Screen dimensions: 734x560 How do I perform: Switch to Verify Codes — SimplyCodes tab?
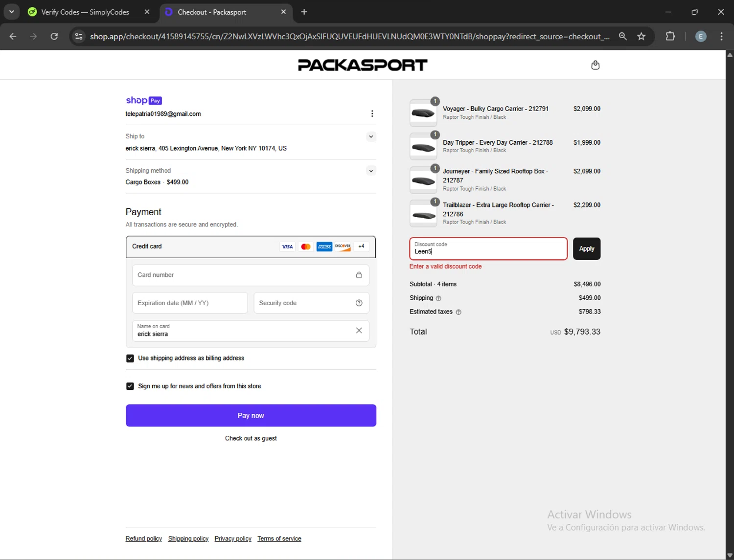(85, 12)
